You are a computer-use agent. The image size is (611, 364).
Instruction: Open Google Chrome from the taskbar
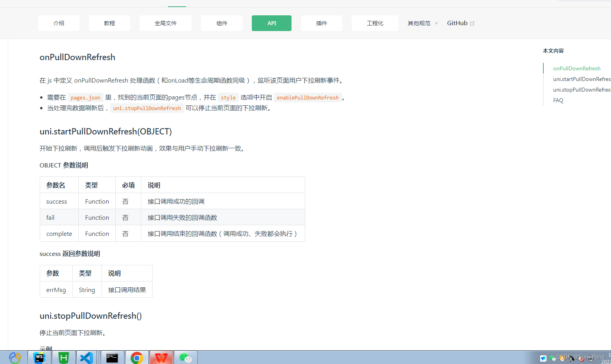[x=137, y=357]
